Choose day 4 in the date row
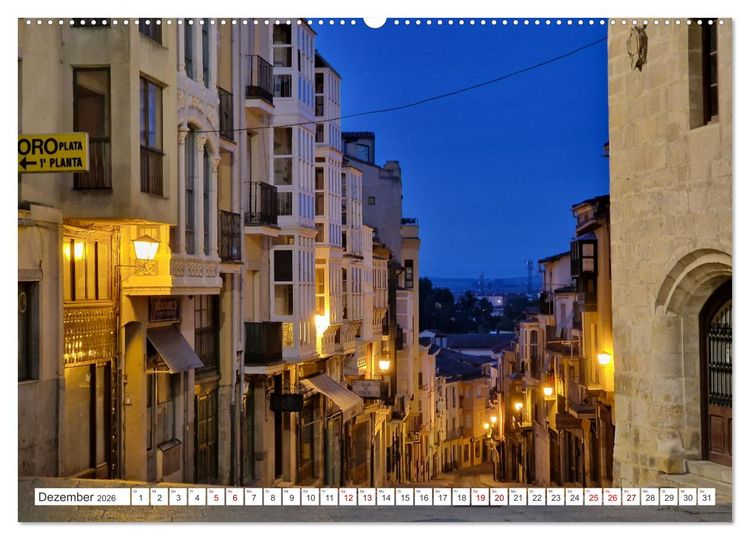This screenshot has width=750, height=540. tap(197, 497)
